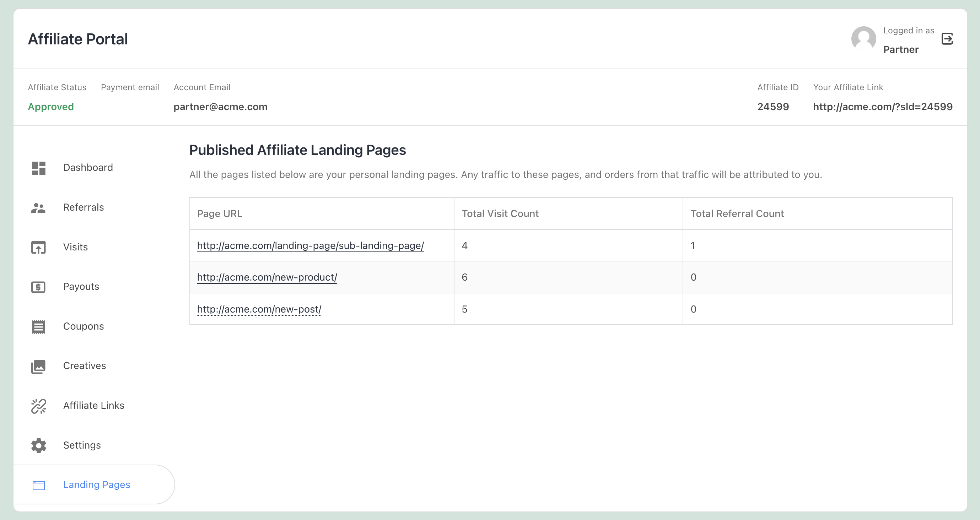Click the Dashboard menu entry
Viewport: 980px width, 520px height.
tap(88, 167)
